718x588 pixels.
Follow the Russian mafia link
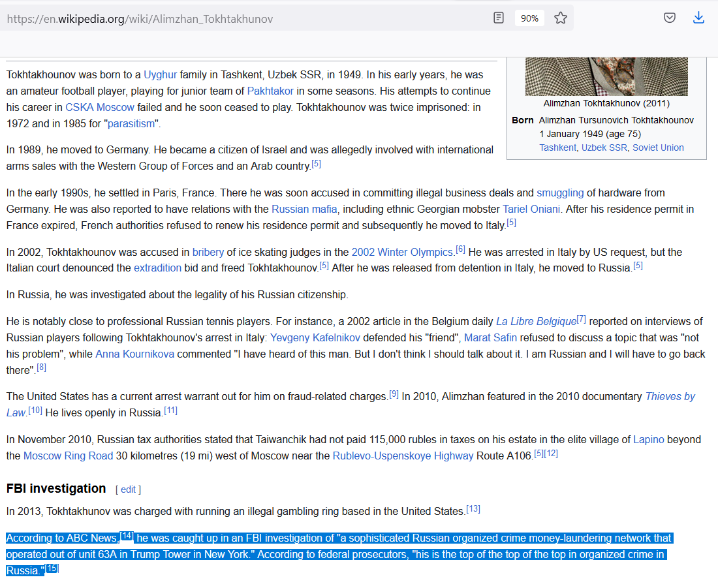304,209
